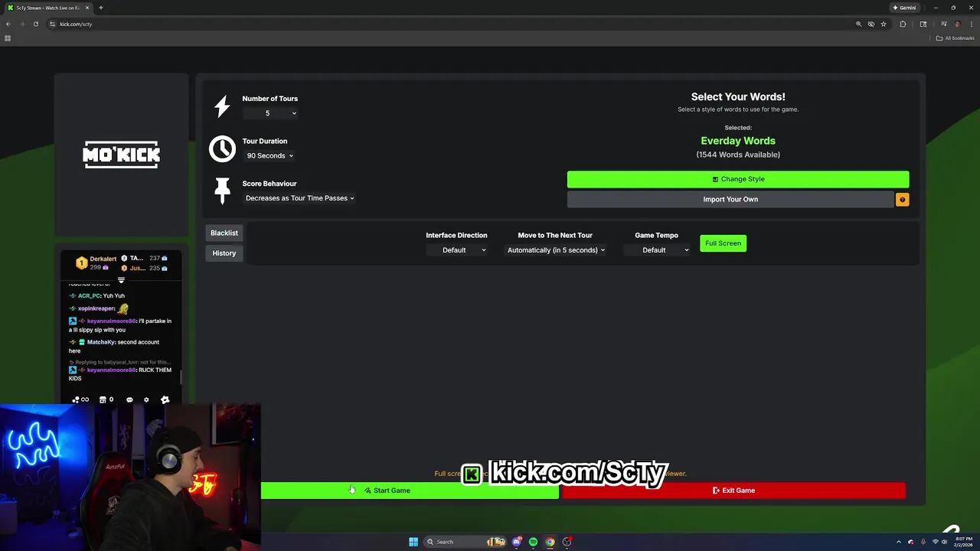Click the kick.com/scty address bar
The image size is (980, 551).
pyautogui.click(x=452, y=24)
